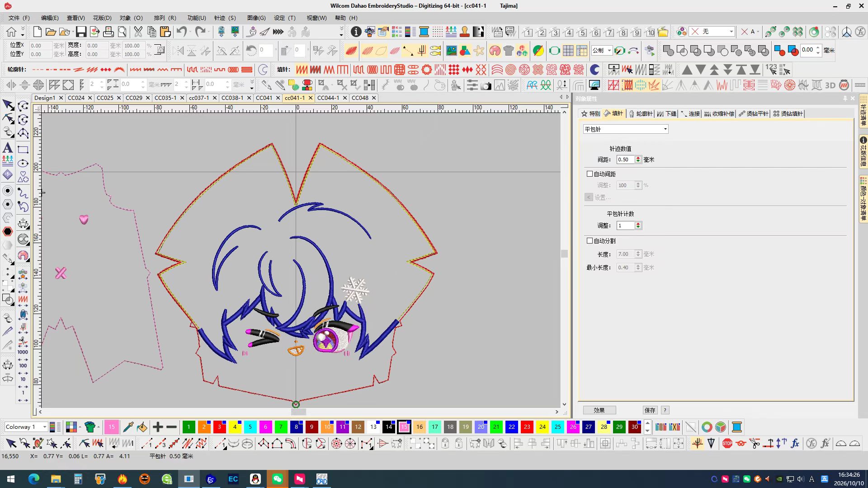
Task: Open the Colorway 1 dropdown
Action: coord(26,427)
